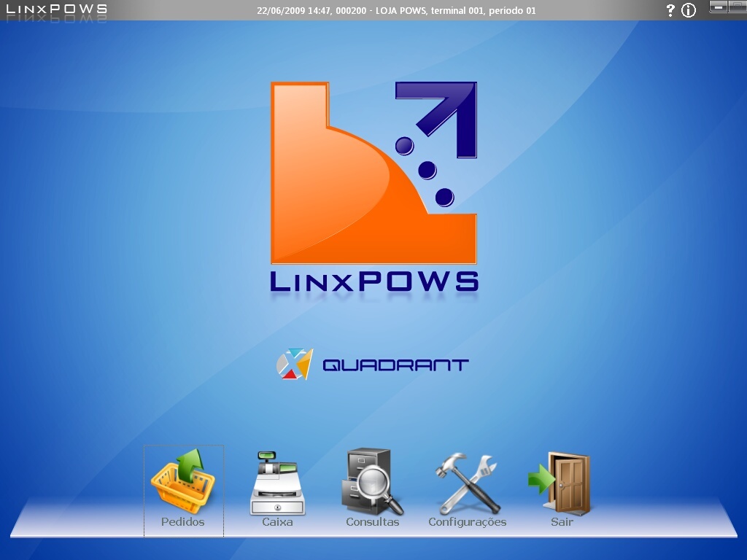Open Configurações tools icon

[468, 491]
